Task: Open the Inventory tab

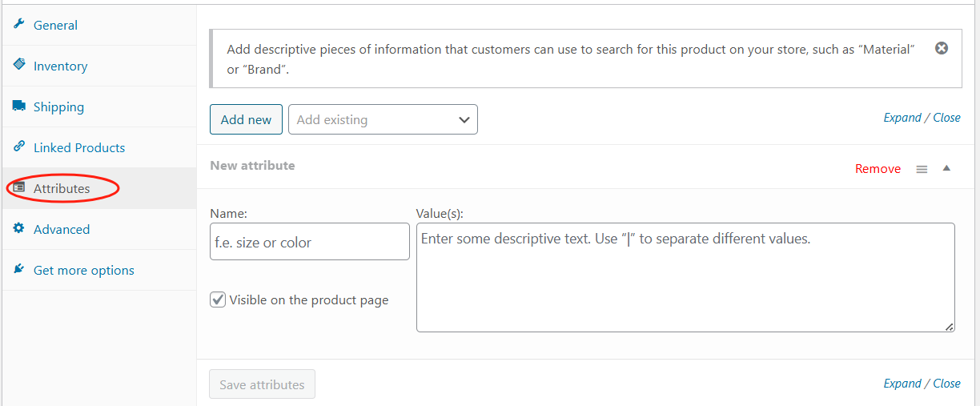Action: (x=60, y=66)
